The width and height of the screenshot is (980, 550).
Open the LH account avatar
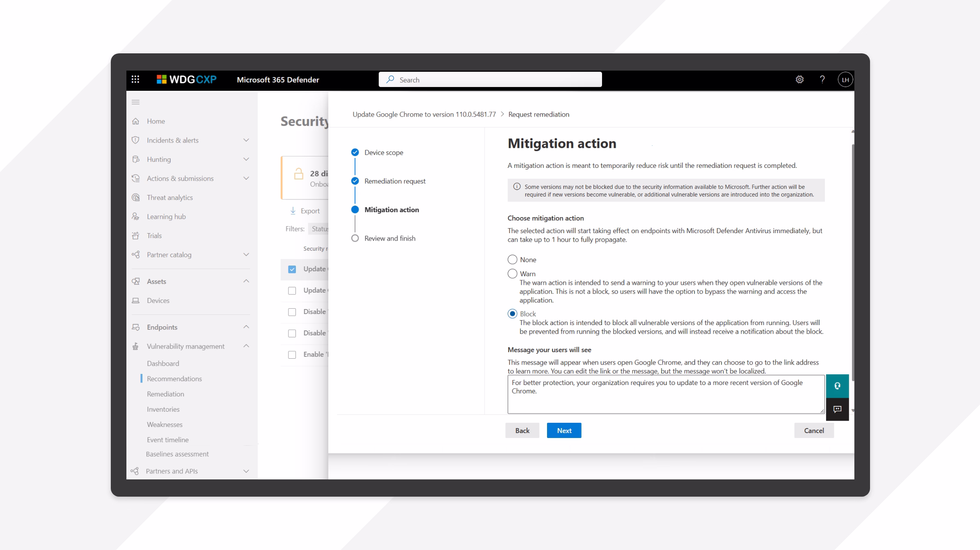point(845,80)
